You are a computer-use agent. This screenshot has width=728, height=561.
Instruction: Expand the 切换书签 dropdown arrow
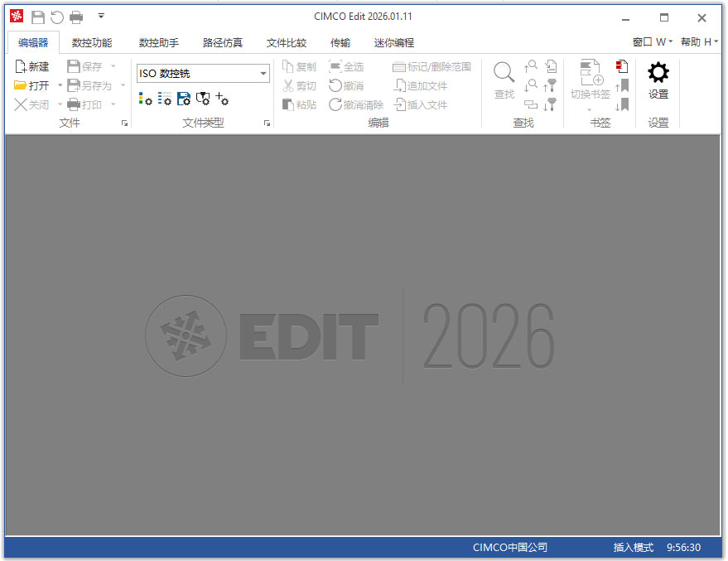(590, 110)
